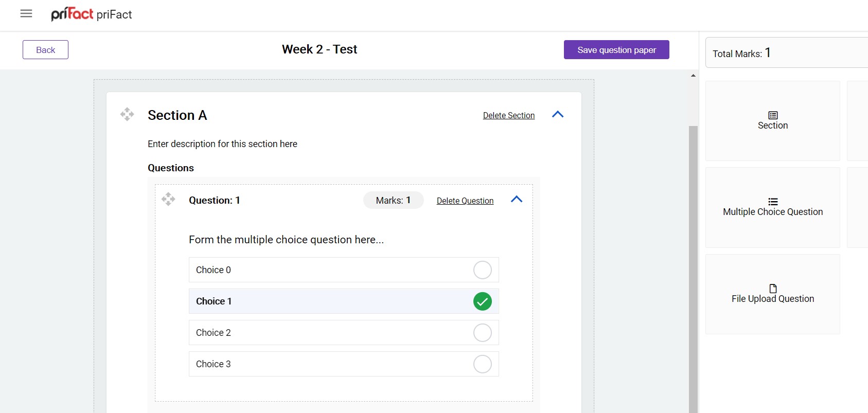Click the Total Marks field
Viewport: 868px width, 413px height.
787,52
